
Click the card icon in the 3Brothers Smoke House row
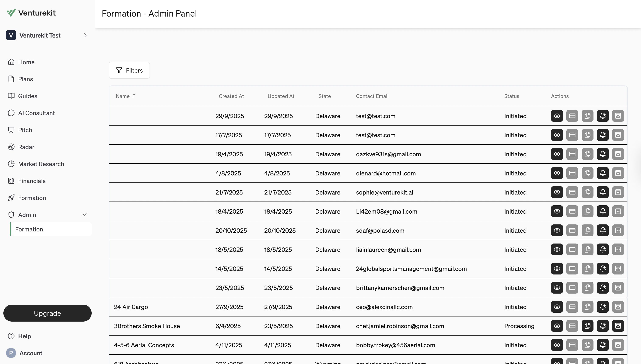(x=572, y=326)
